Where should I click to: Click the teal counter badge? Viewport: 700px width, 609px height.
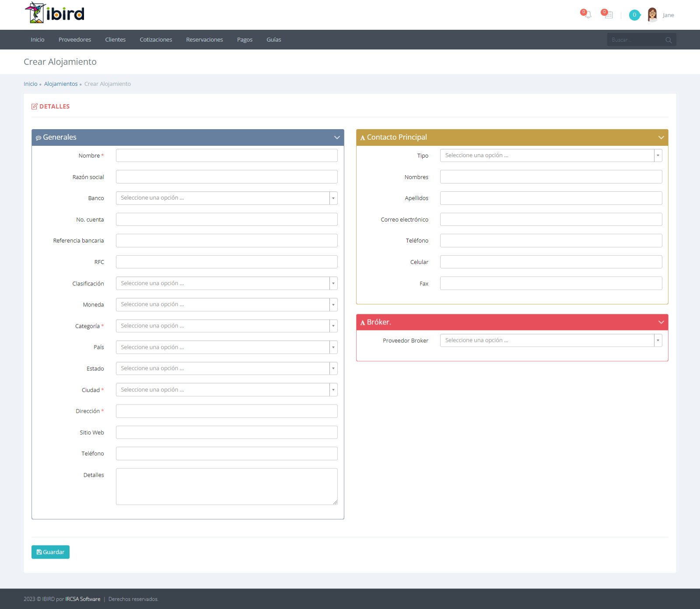click(634, 15)
